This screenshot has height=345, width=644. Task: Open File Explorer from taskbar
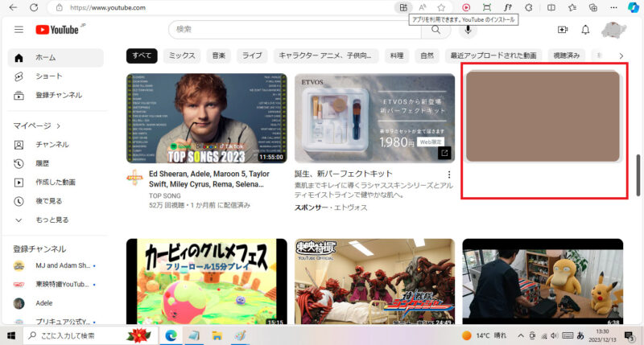click(x=217, y=336)
